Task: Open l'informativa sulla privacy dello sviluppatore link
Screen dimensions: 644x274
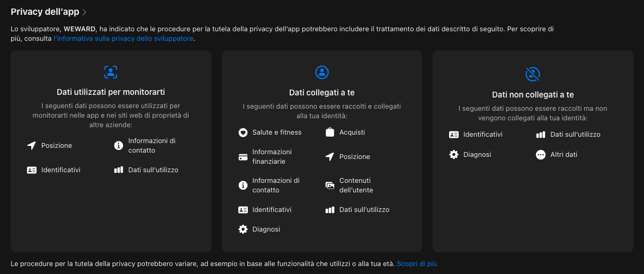Action: click(123, 39)
